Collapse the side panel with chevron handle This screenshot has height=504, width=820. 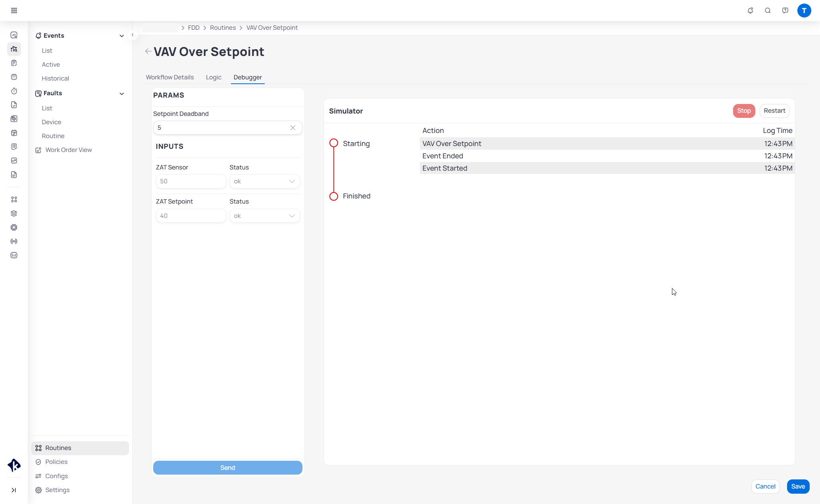(133, 35)
